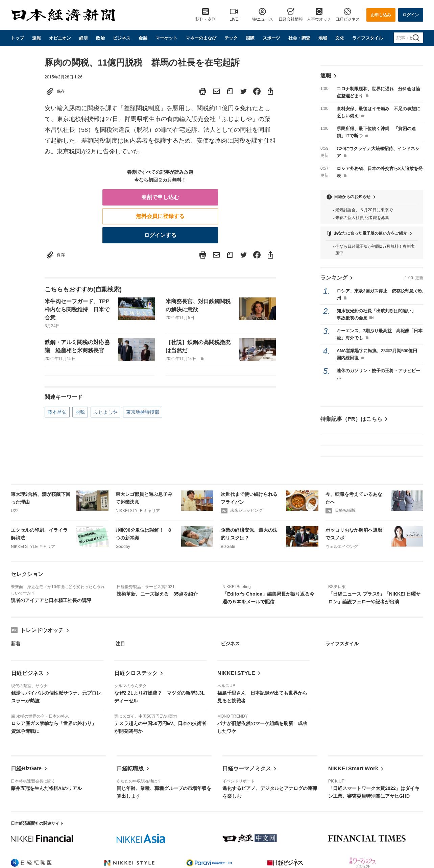
Task: Open the Paravi footer logo
Action: point(209,863)
